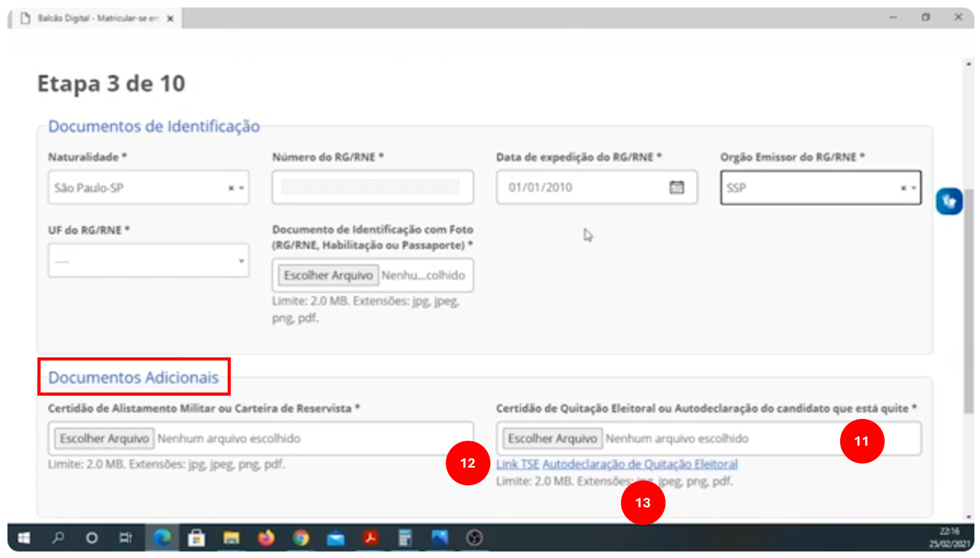Expand the UF do RG/RNE dropdown
Viewport: 980px width, 558px height.
click(x=242, y=261)
